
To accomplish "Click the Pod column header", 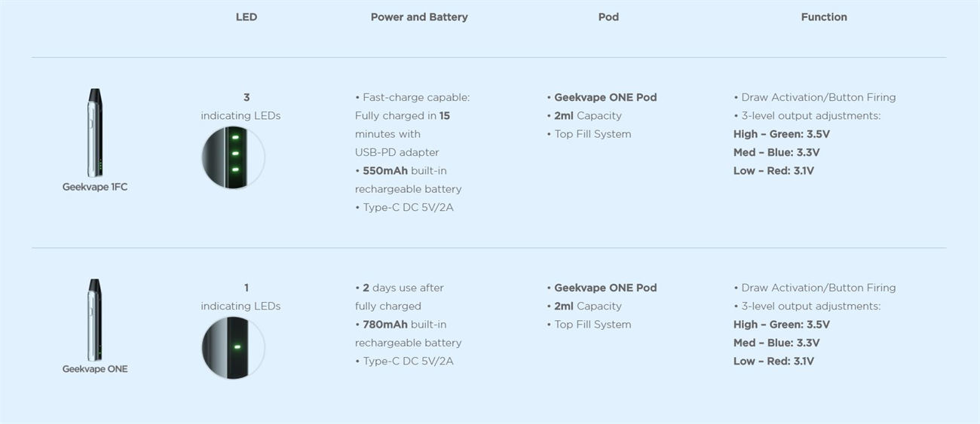I will pyautogui.click(x=608, y=17).
